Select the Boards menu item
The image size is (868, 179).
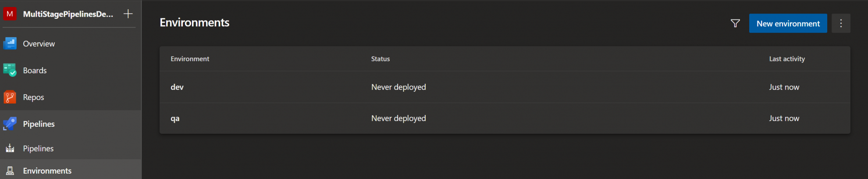point(35,71)
